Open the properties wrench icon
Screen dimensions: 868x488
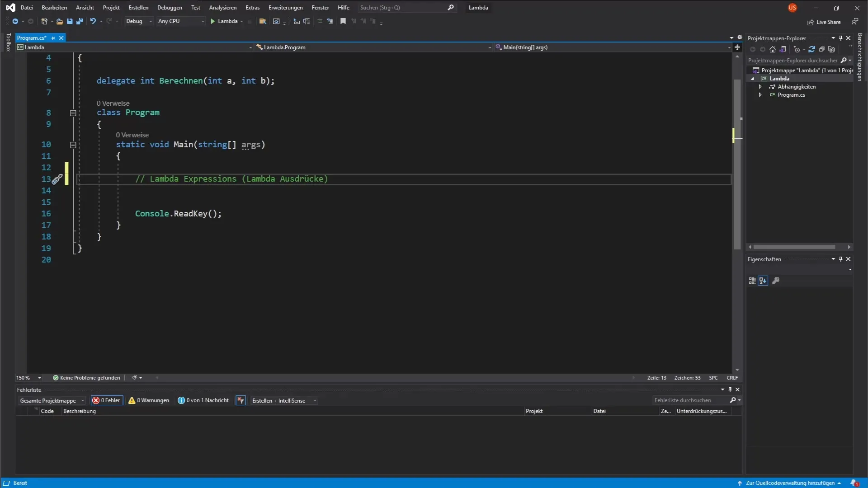tap(776, 281)
